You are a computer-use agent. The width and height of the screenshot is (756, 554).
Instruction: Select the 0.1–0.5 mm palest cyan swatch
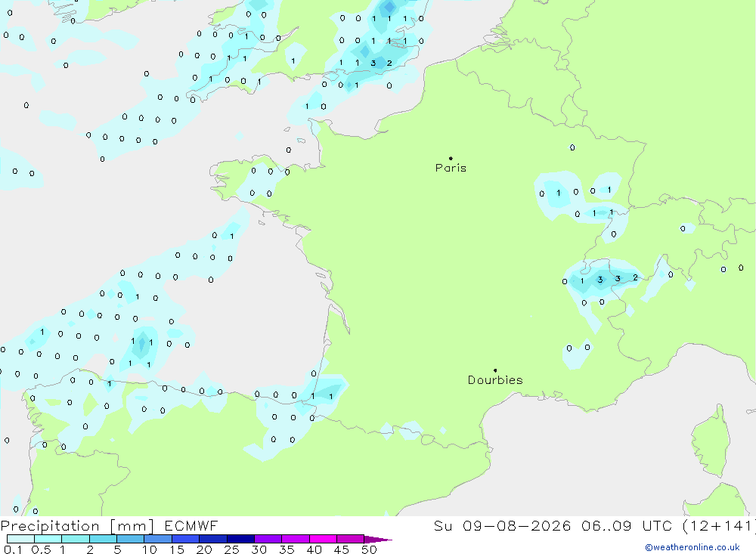(x=20, y=539)
